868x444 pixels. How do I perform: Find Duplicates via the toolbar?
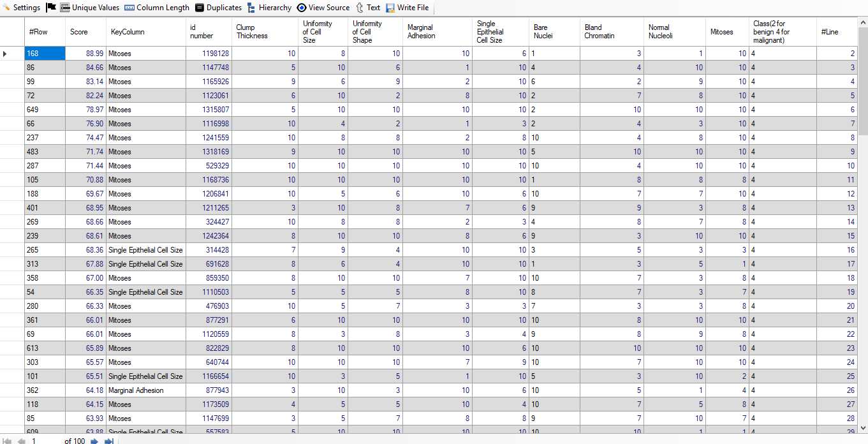[x=218, y=8]
